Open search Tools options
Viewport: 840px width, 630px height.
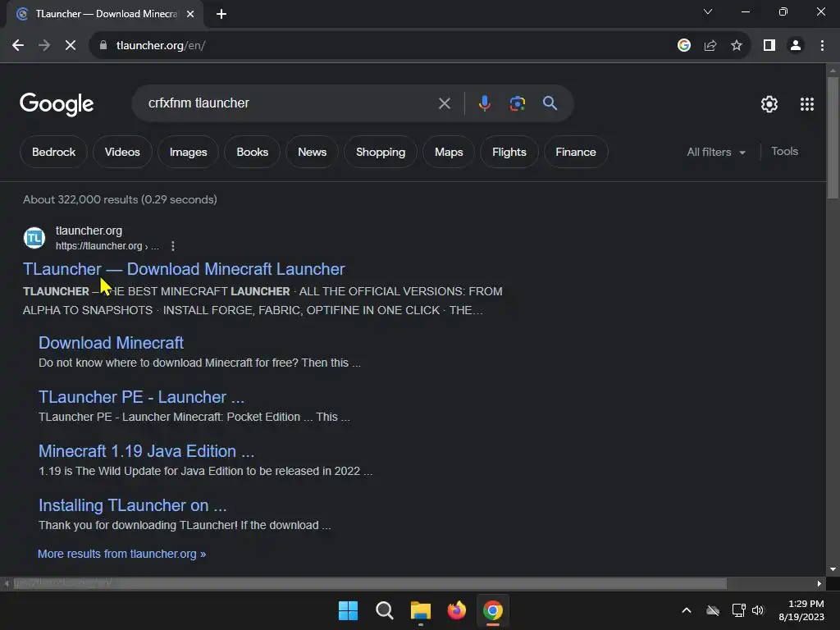784,152
